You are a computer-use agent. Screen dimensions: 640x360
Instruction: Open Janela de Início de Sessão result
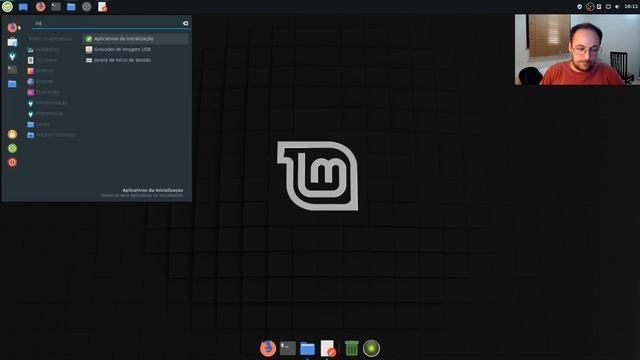[x=136, y=60]
